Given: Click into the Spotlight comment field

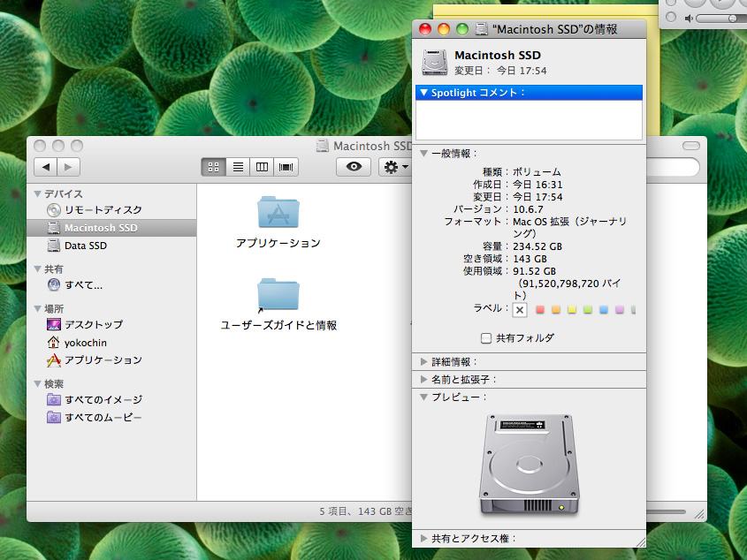Looking at the screenshot, I should [529, 120].
